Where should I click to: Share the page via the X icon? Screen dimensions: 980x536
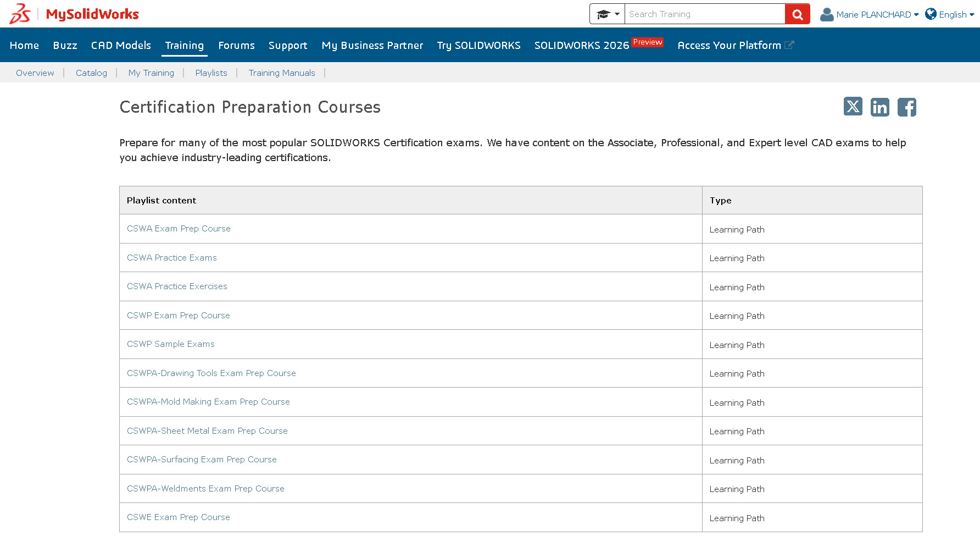pos(853,107)
